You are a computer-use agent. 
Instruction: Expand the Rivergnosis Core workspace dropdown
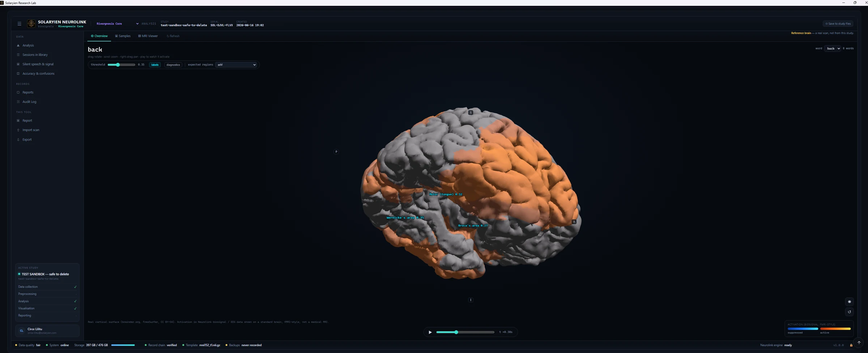click(x=117, y=24)
